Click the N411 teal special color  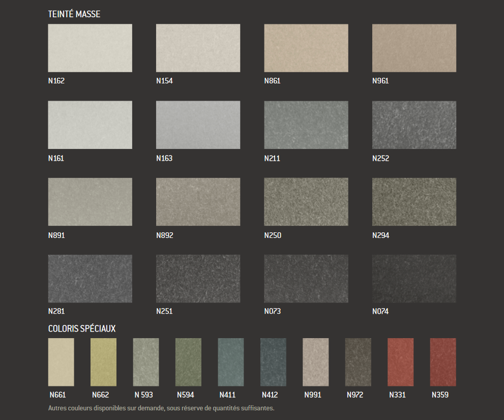231,362
